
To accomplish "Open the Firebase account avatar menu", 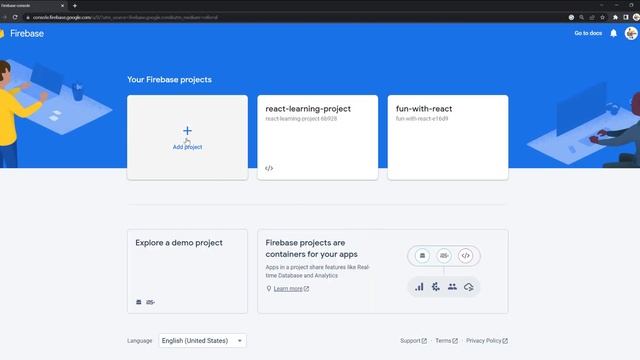I will tap(631, 33).
